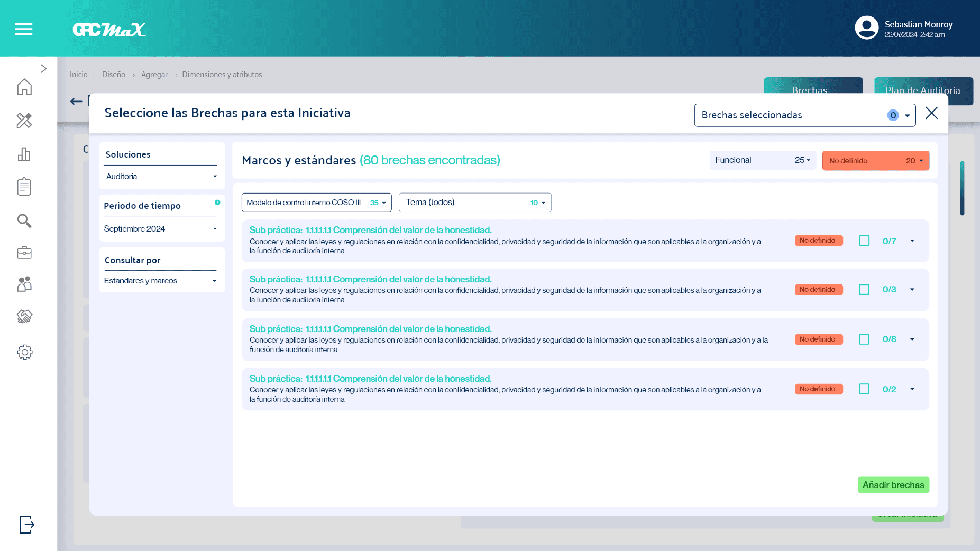Click the Inicio breadcrumb item

pos(79,75)
